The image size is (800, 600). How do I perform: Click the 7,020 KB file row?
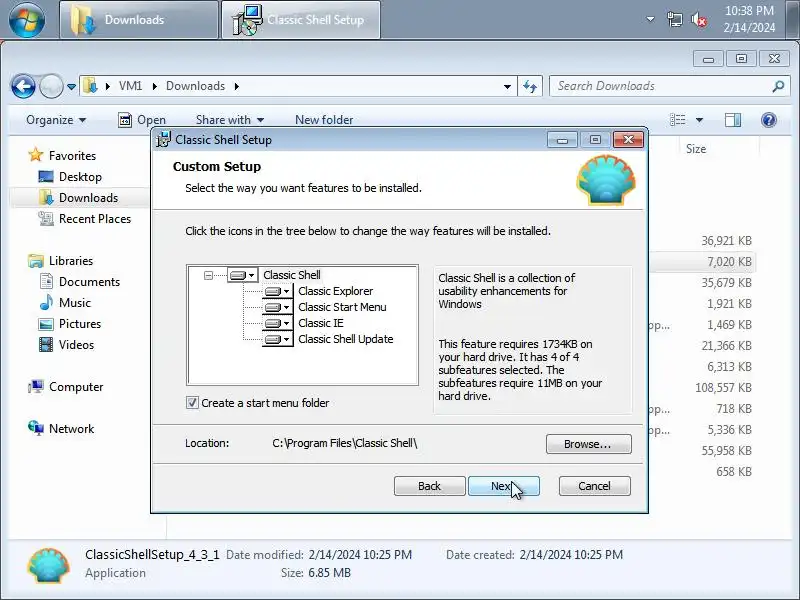702,262
